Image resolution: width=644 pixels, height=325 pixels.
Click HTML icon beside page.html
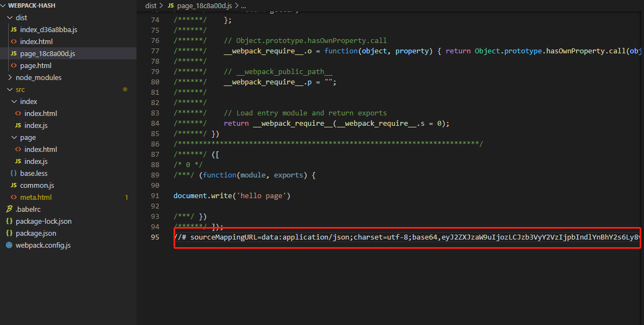14,65
